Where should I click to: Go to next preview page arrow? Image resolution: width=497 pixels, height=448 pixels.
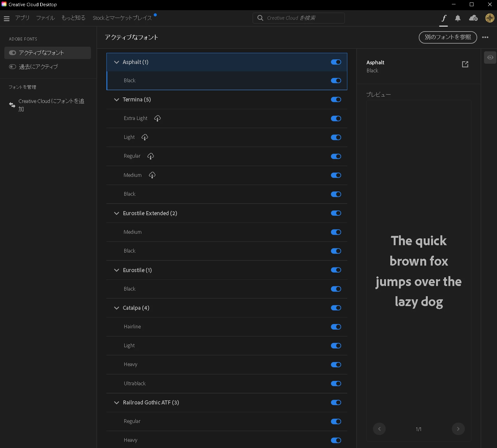point(458,429)
